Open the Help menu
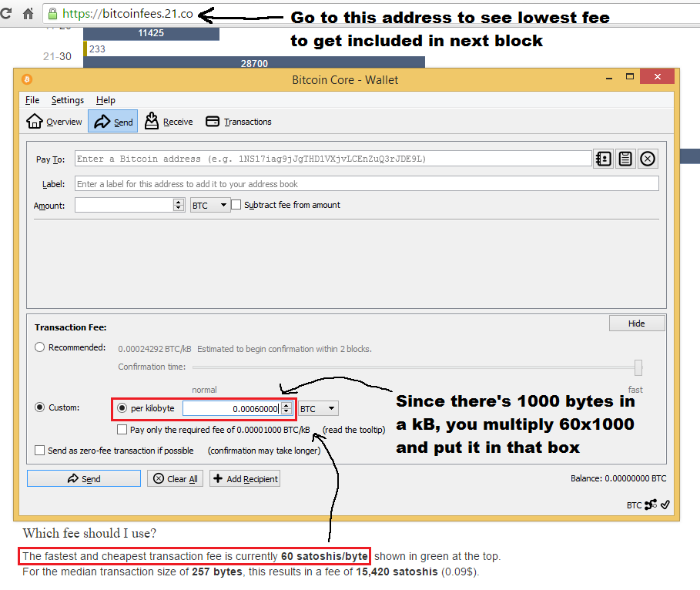 (106, 100)
